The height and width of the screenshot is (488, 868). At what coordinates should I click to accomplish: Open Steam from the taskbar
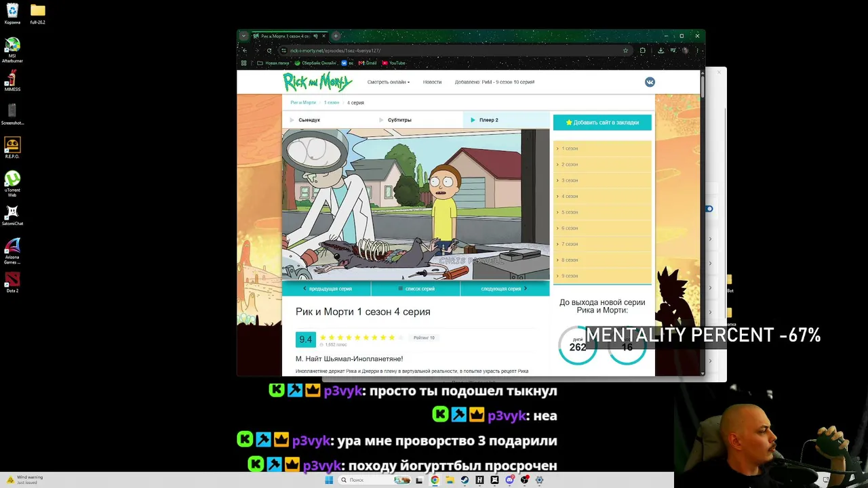coord(465,480)
